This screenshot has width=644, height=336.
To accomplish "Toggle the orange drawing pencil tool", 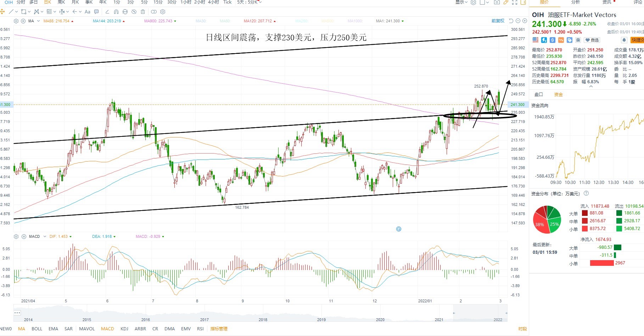I will 506,2.
